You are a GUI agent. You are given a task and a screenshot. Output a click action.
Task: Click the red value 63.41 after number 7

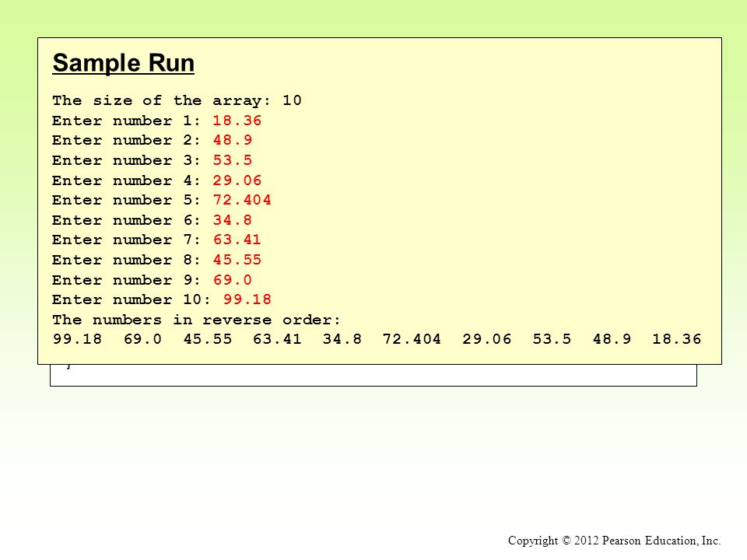click(237, 240)
